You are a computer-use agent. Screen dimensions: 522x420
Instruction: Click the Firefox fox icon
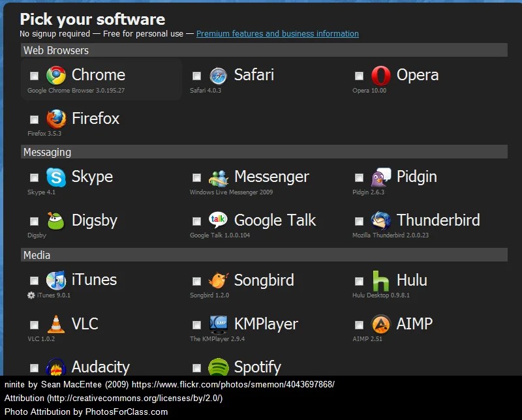[x=56, y=119]
